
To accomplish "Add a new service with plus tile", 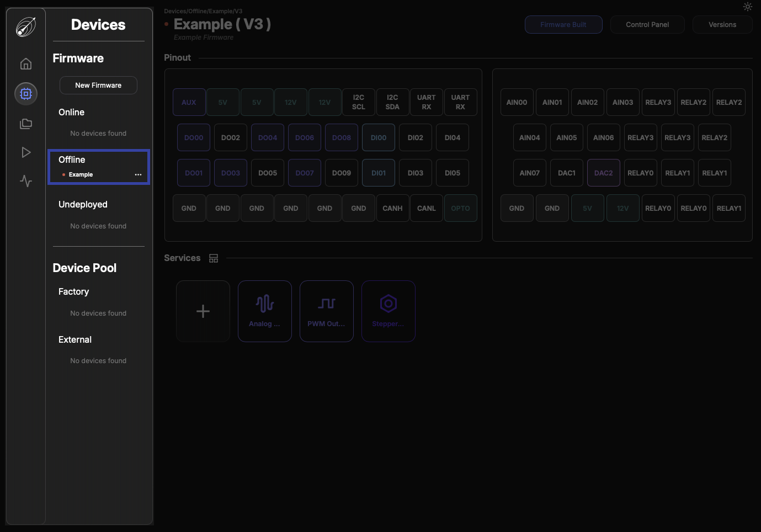I will point(203,311).
